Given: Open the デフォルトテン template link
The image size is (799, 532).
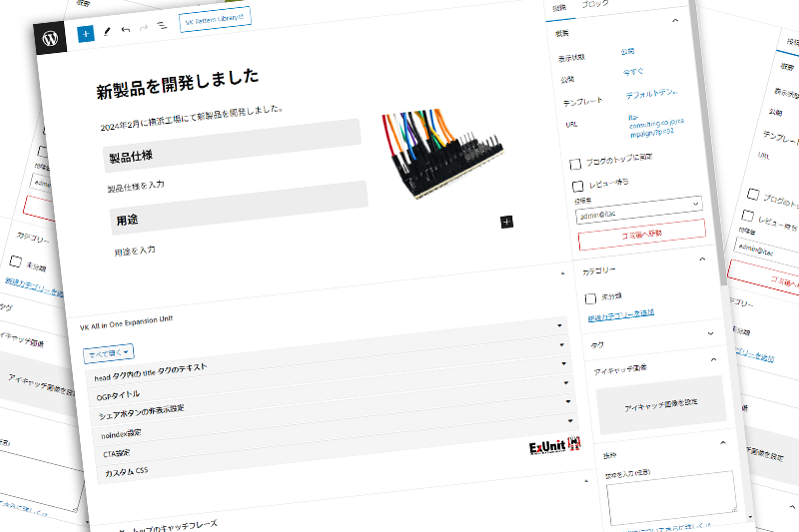Looking at the screenshot, I should coord(651,94).
